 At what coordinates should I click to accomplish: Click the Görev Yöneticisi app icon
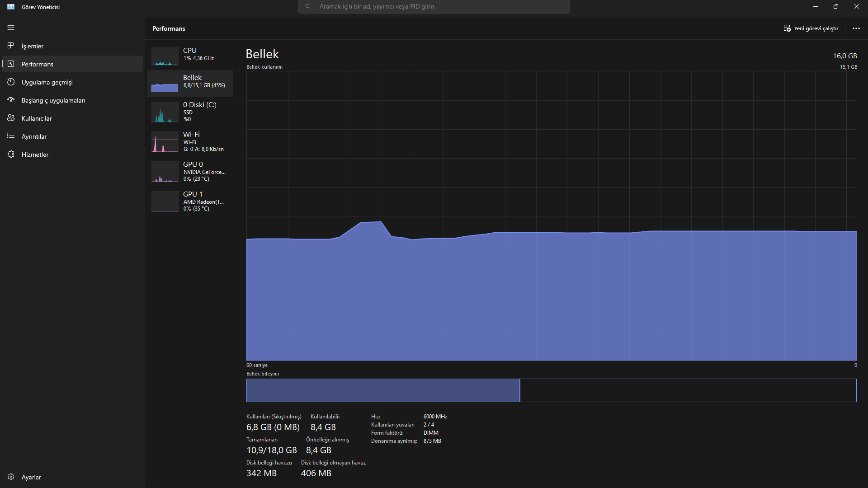[x=11, y=7]
